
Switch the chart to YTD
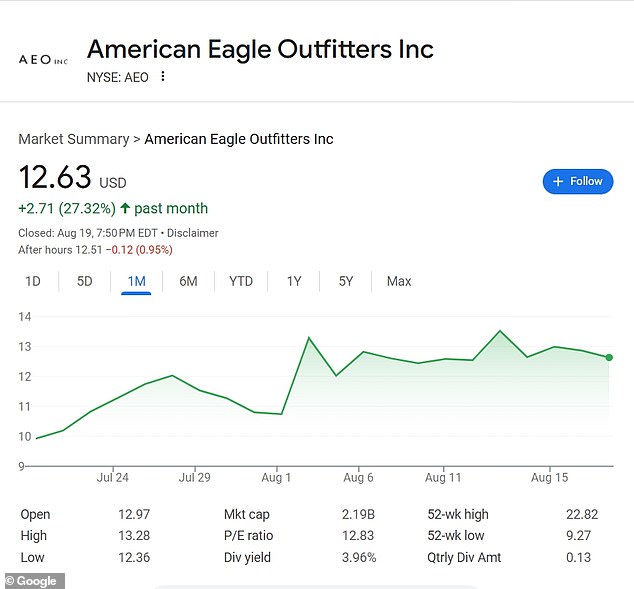[241, 281]
